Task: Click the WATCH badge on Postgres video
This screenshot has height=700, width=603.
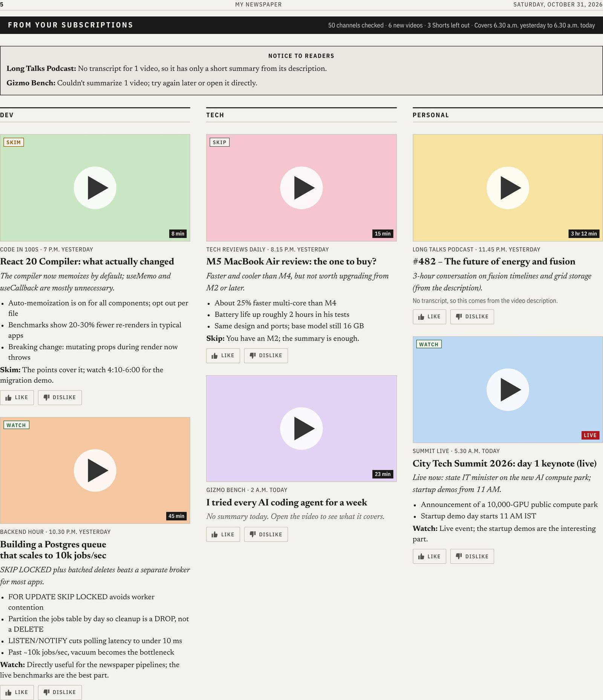Action: click(x=16, y=425)
